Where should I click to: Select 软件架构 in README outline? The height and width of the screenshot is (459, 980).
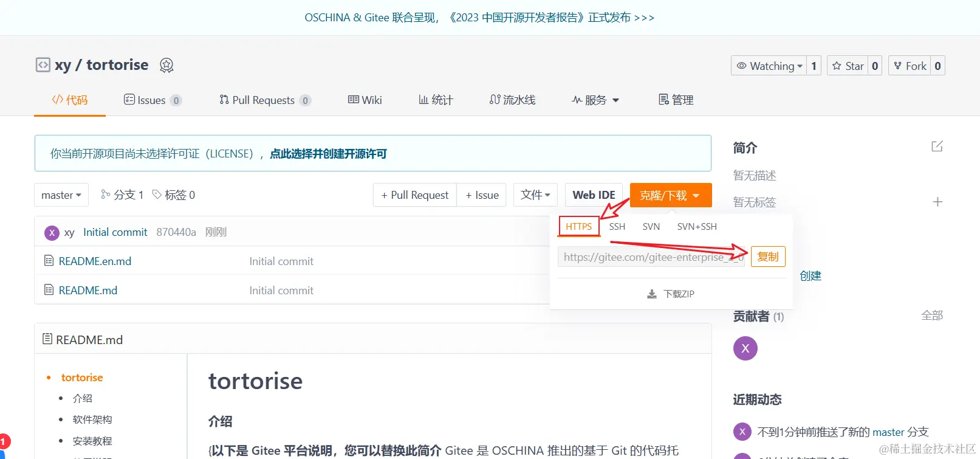point(92,420)
